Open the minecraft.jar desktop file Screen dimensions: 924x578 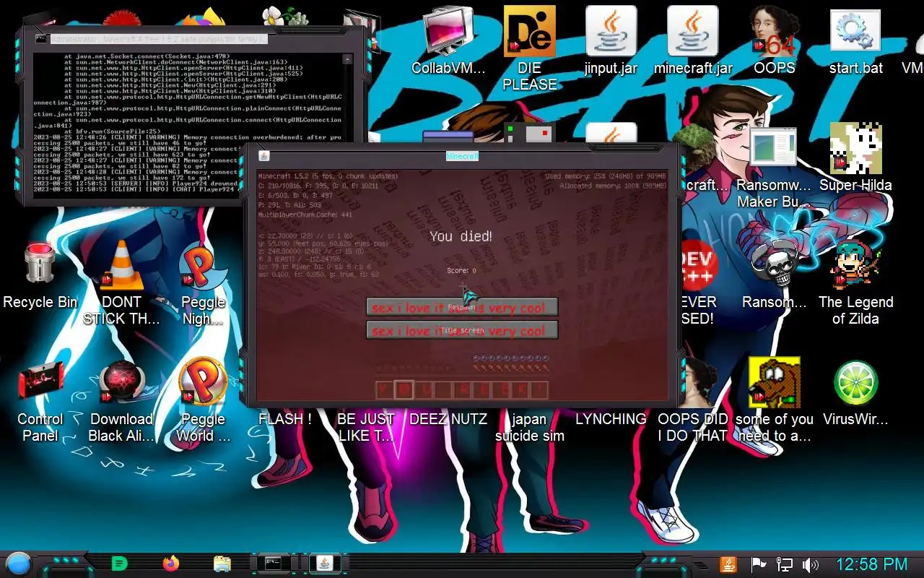pyautogui.click(x=693, y=41)
